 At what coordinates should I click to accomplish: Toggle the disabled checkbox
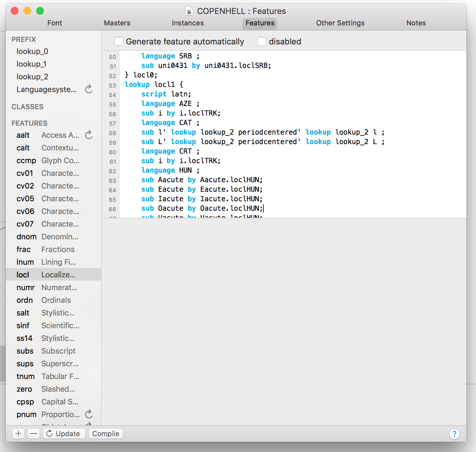(262, 42)
